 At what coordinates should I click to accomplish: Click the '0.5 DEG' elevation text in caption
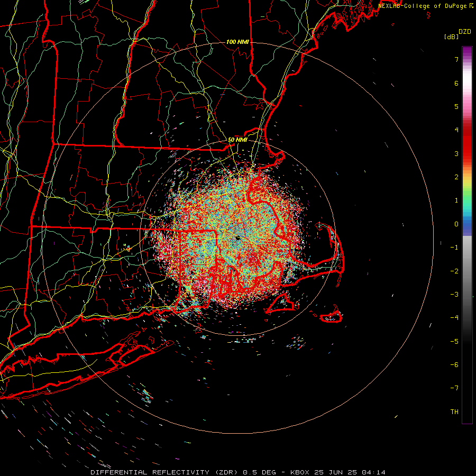[259, 472]
